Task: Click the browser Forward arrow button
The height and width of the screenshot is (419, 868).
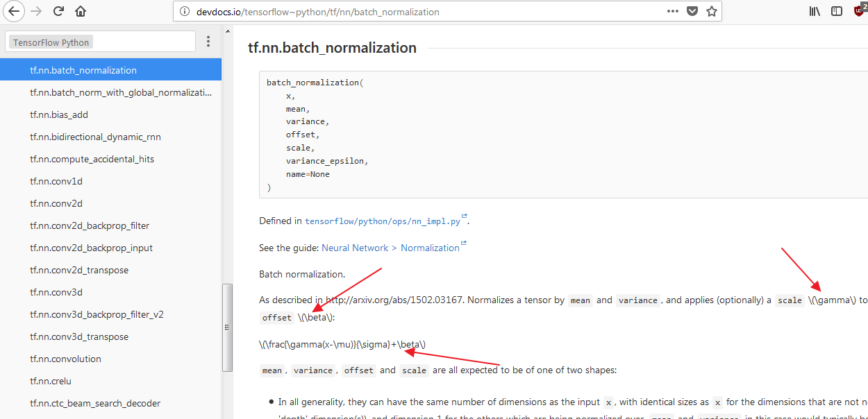Action: [x=37, y=11]
